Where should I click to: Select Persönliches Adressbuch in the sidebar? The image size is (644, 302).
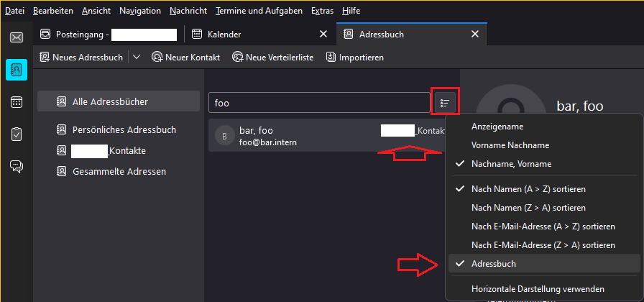pos(124,130)
